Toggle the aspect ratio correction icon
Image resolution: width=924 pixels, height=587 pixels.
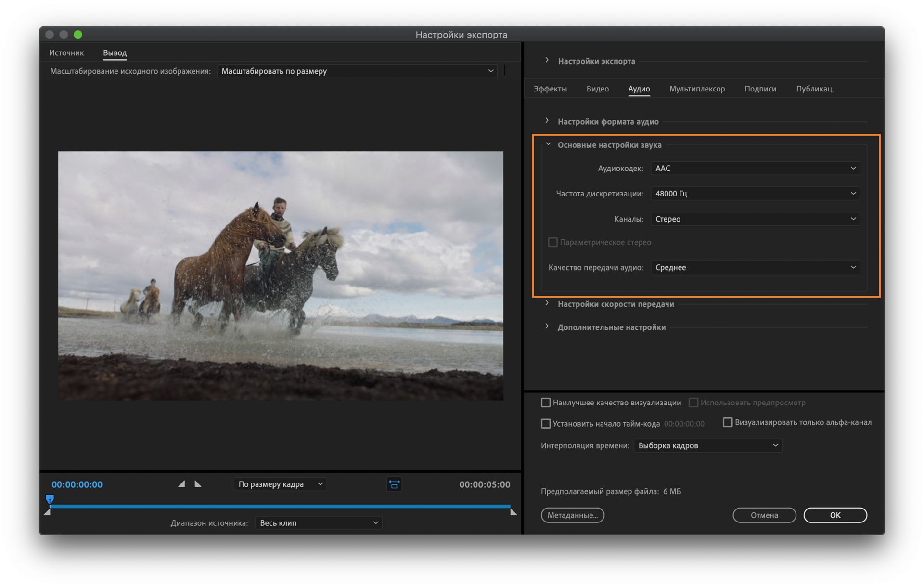[x=394, y=484]
